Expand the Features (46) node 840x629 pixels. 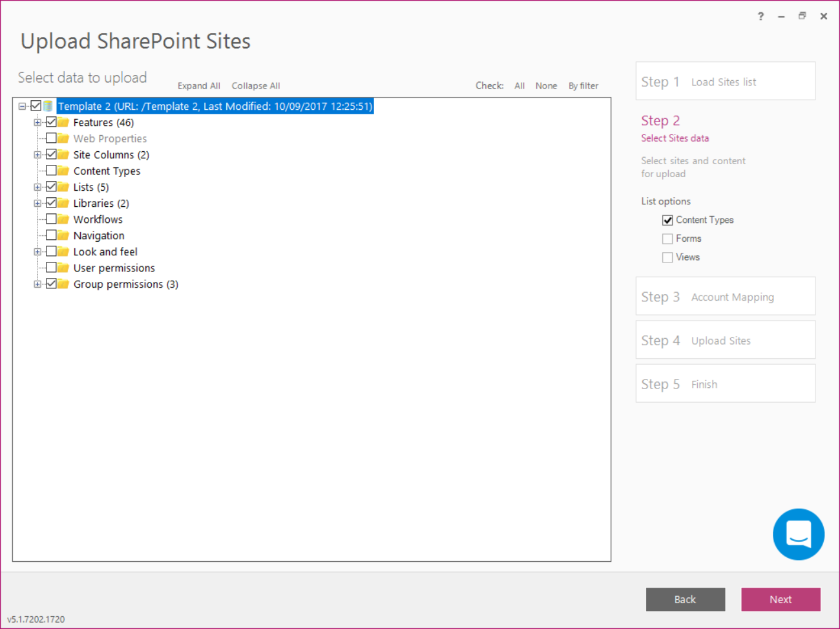[37, 122]
